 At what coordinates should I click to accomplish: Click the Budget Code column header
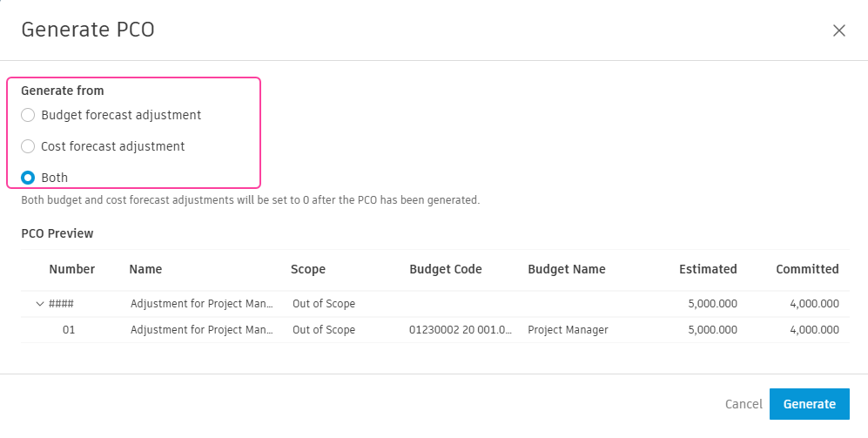point(445,269)
